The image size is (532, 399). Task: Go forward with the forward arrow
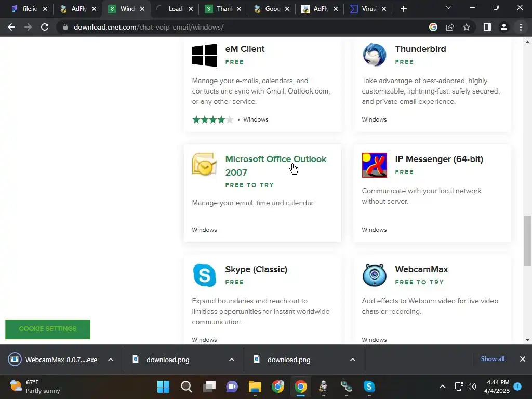[28, 27]
